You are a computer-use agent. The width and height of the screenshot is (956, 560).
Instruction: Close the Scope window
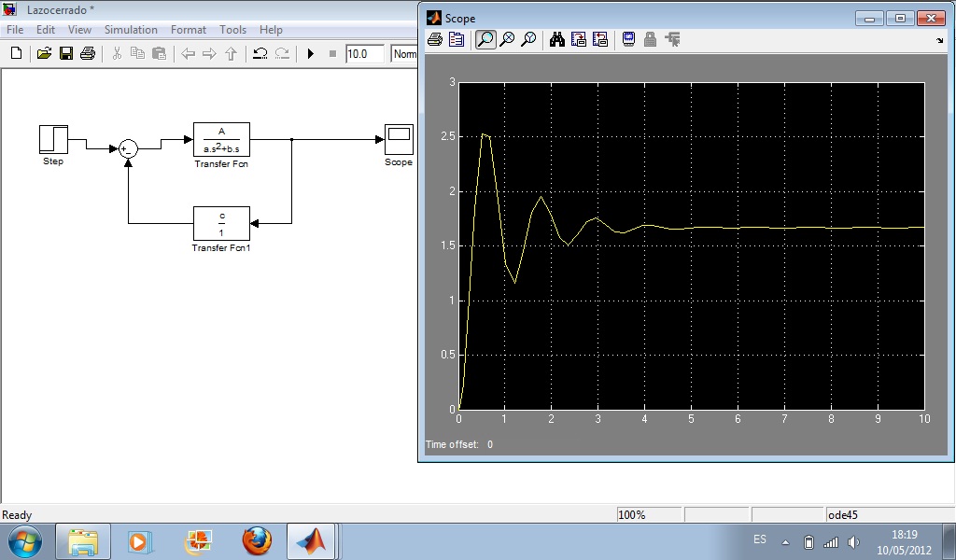pyautogui.click(x=931, y=19)
